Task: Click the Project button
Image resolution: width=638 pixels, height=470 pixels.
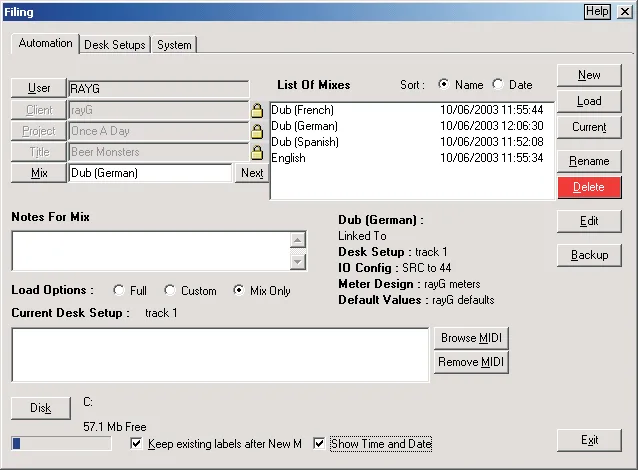Action: 39,131
